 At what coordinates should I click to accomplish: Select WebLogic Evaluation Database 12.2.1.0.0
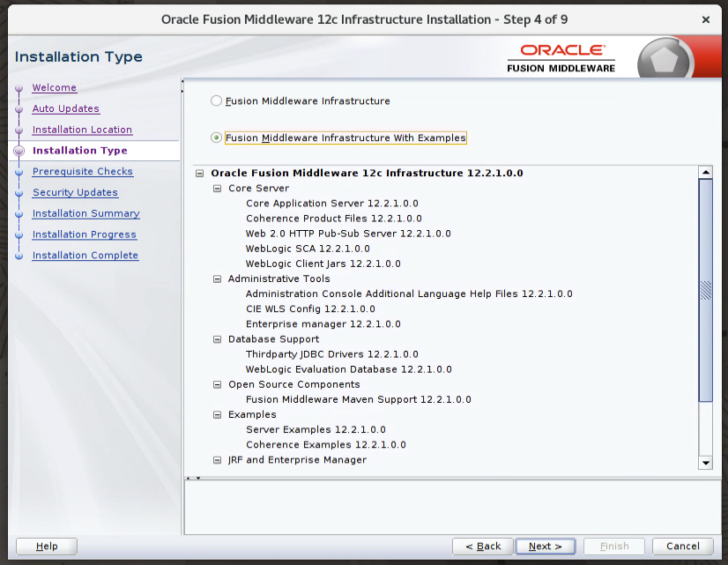[349, 369]
